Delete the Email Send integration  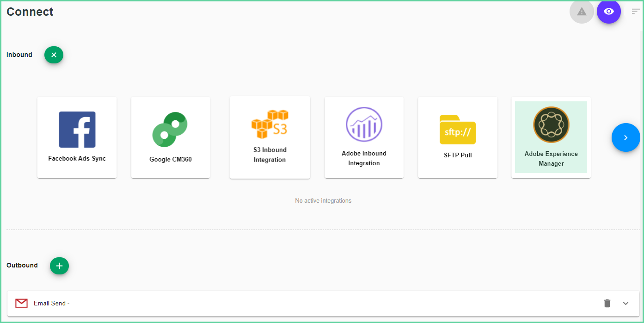pos(607,303)
